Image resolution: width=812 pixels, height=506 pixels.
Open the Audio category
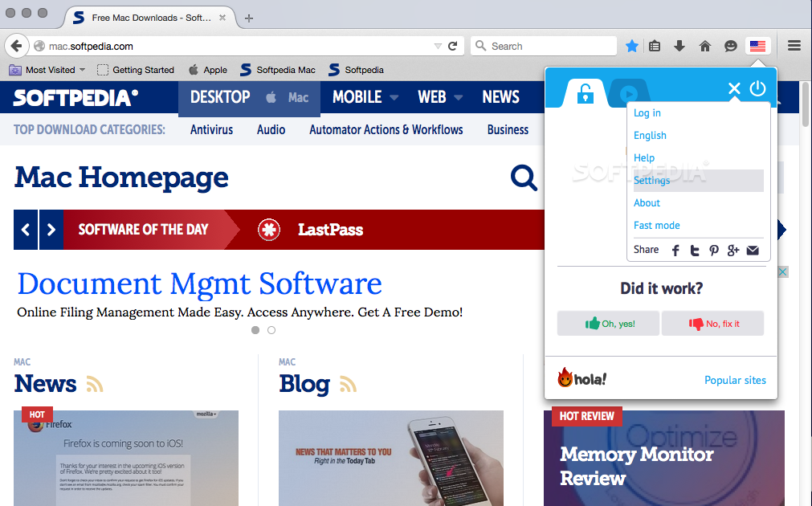click(271, 129)
